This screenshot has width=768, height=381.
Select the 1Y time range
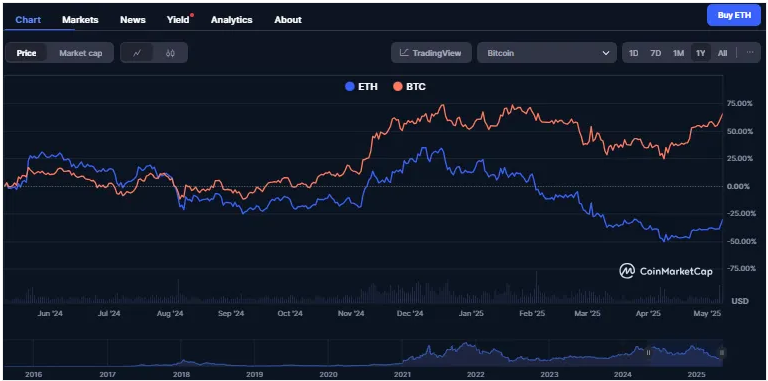[x=700, y=53]
